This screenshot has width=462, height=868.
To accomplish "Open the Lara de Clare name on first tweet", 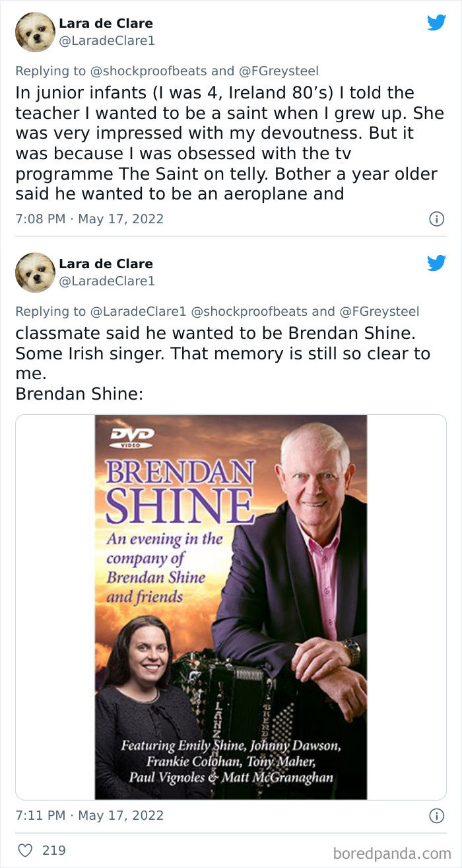I will pyautogui.click(x=105, y=24).
